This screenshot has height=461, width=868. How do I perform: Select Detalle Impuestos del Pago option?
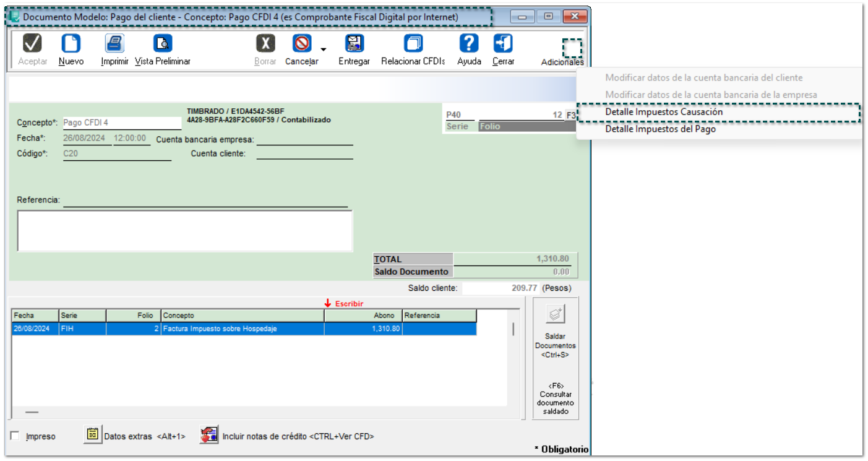pyautogui.click(x=660, y=129)
